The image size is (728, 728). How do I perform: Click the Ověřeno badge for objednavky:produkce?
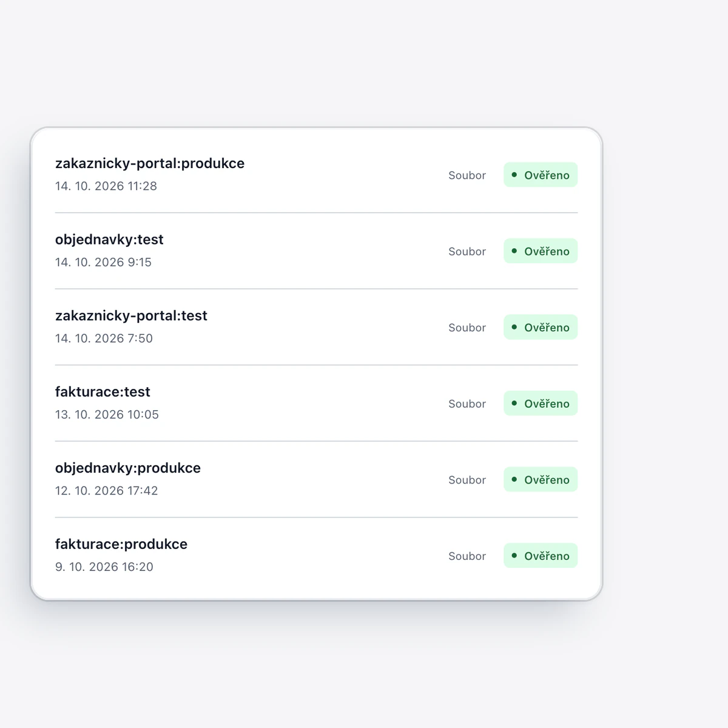click(541, 479)
